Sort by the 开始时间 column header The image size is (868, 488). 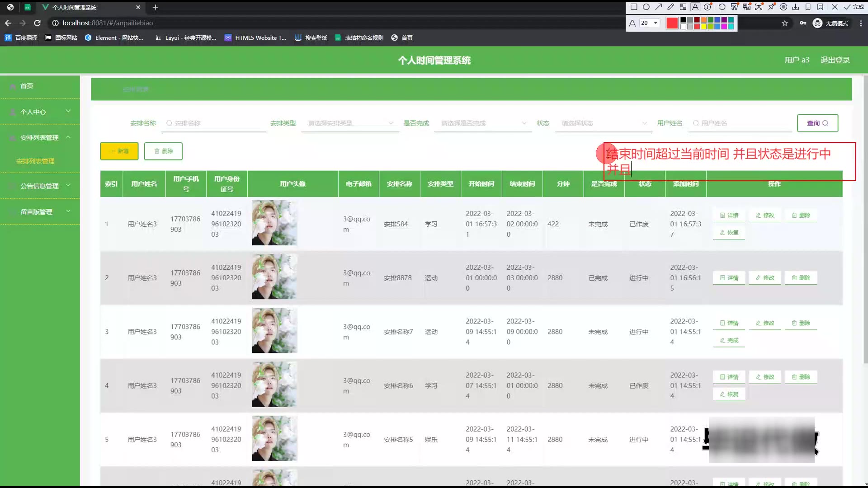[481, 184]
